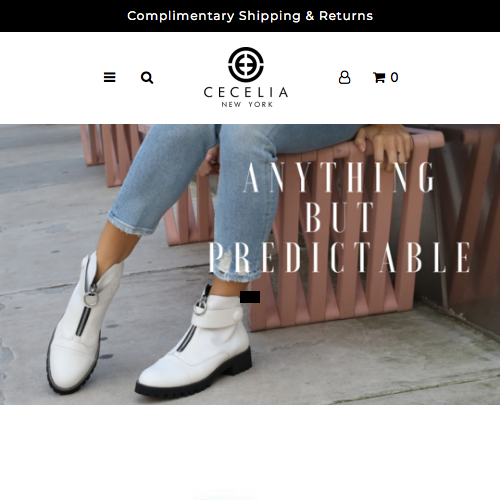Open the user account icon
This screenshot has height=500, width=500.
tap(344, 77)
